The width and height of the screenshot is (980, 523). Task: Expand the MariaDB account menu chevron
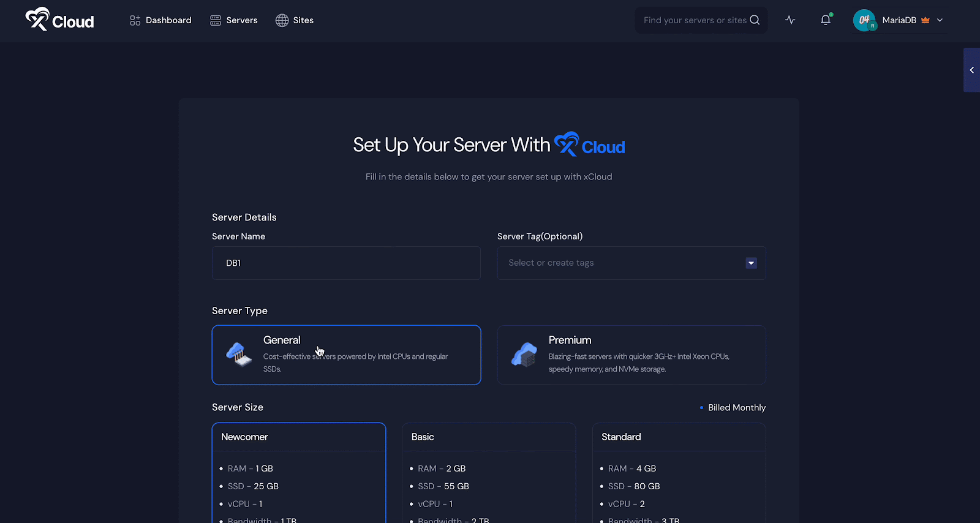(940, 20)
